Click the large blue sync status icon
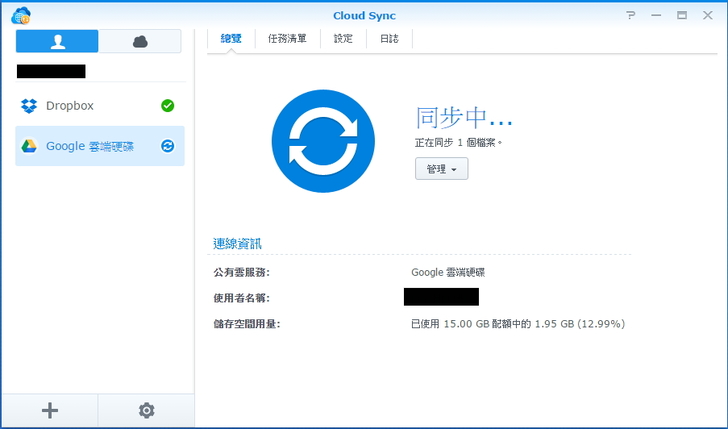Viewport: 728px width, 429px height. point(323,141)
